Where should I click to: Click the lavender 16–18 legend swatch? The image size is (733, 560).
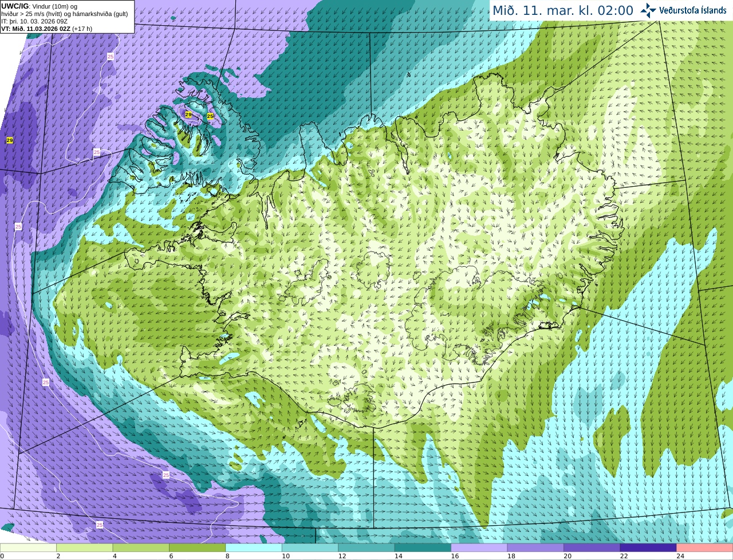pos(479,548)
